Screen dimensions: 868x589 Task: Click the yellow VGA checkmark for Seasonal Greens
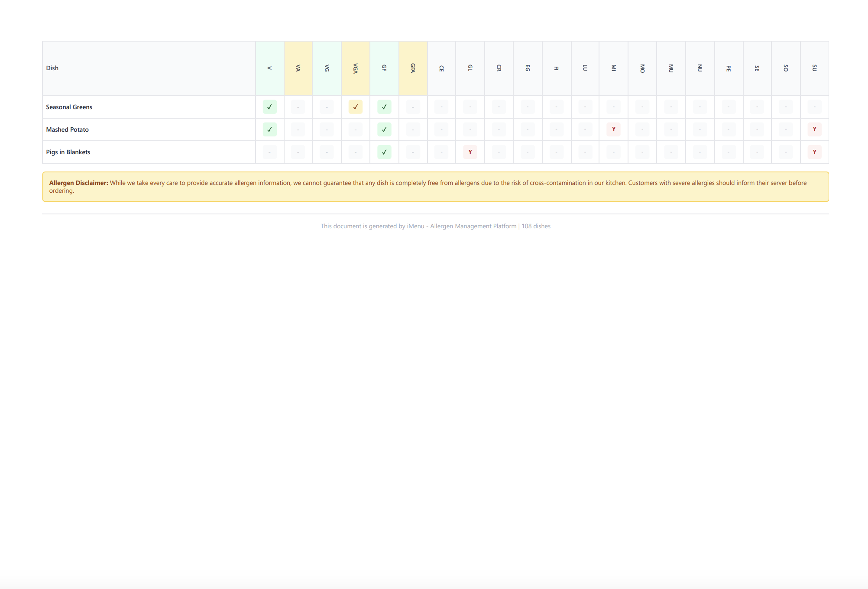click(355, 107)
